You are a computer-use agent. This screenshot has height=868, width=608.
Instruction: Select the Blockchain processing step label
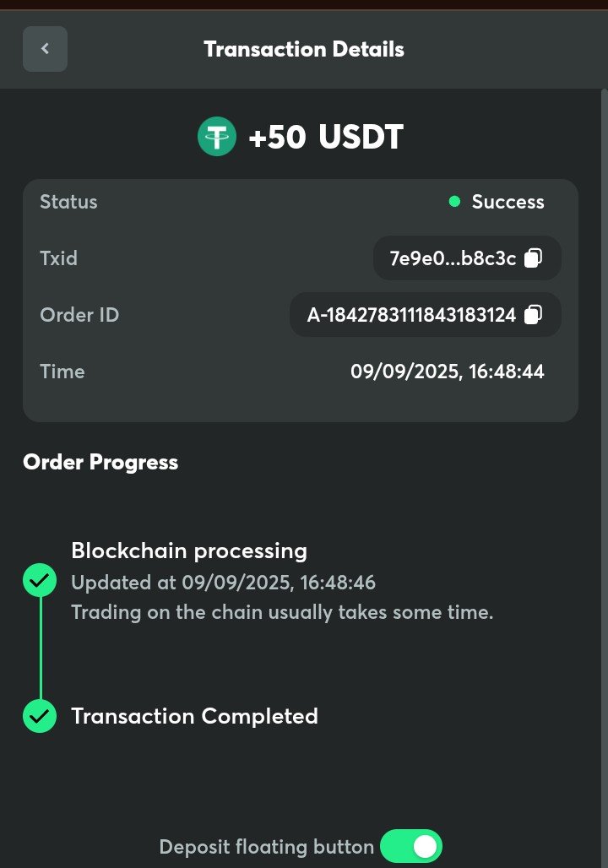pos(189,551)
